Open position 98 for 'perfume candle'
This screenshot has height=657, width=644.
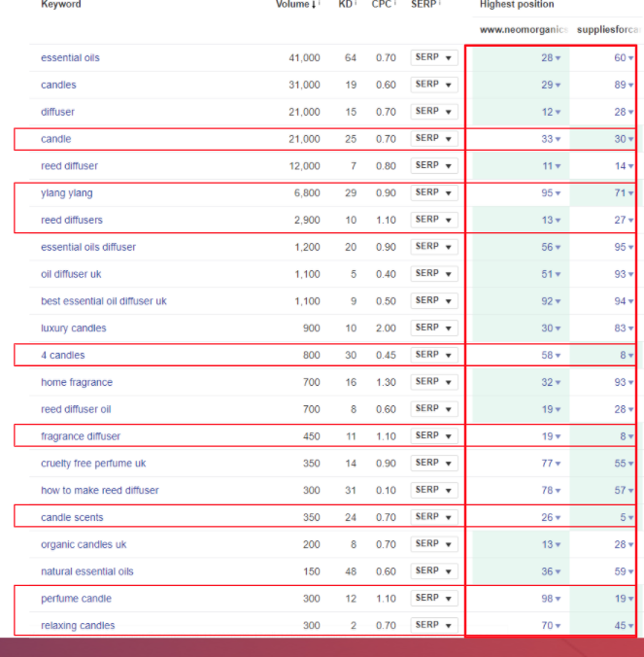551,599
